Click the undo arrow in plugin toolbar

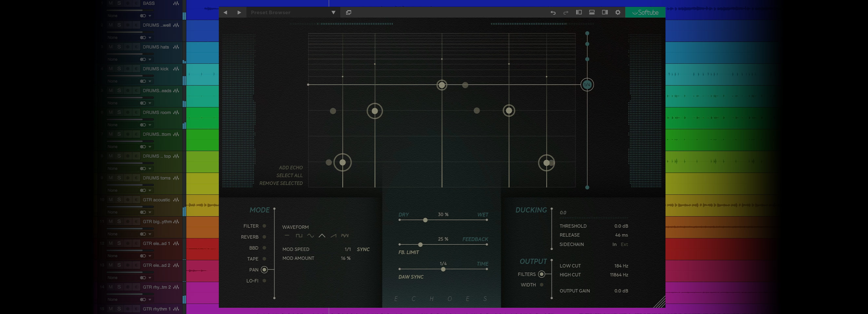coord(553,12)
